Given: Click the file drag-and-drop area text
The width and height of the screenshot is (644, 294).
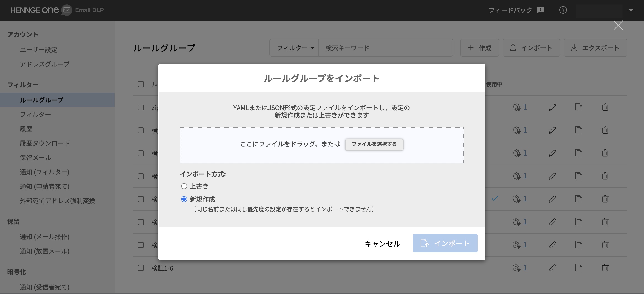Looking at the screenshot, I should click(x=290, y=144).
